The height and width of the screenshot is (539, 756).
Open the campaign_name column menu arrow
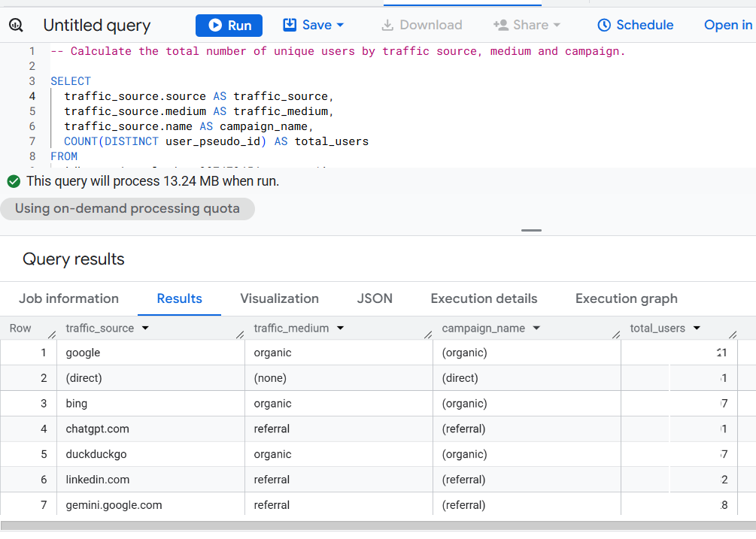pyautogui.click(x=536, y=329)
